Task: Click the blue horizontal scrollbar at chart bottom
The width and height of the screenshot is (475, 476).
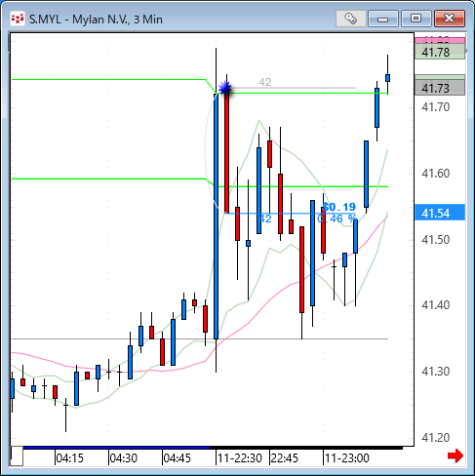Action: pyautogui.click(x=116, y=448)
